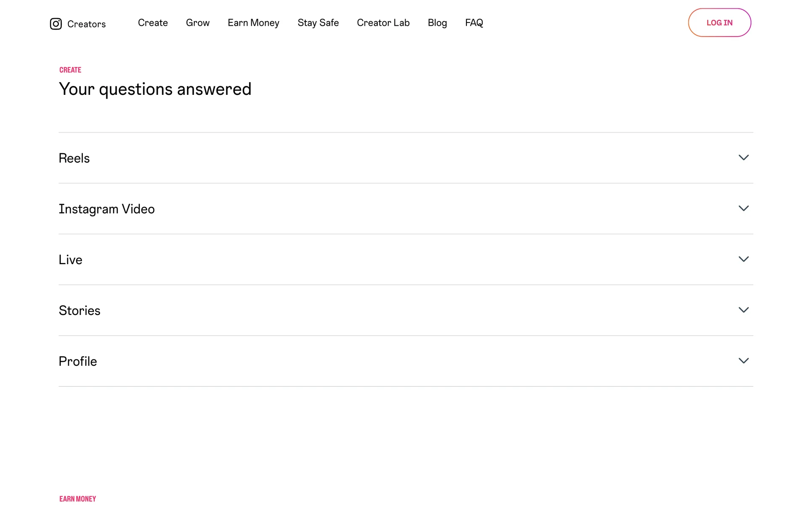This screenshot has width=812, height=508.
Task: Go to Earn Money page
Action: click(253, 23)
